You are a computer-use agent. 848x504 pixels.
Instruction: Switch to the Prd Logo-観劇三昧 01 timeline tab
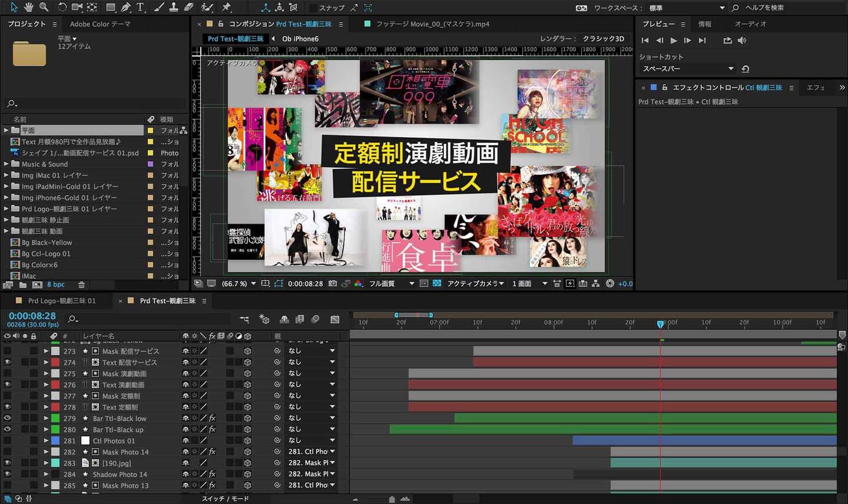tap(61, 301)
